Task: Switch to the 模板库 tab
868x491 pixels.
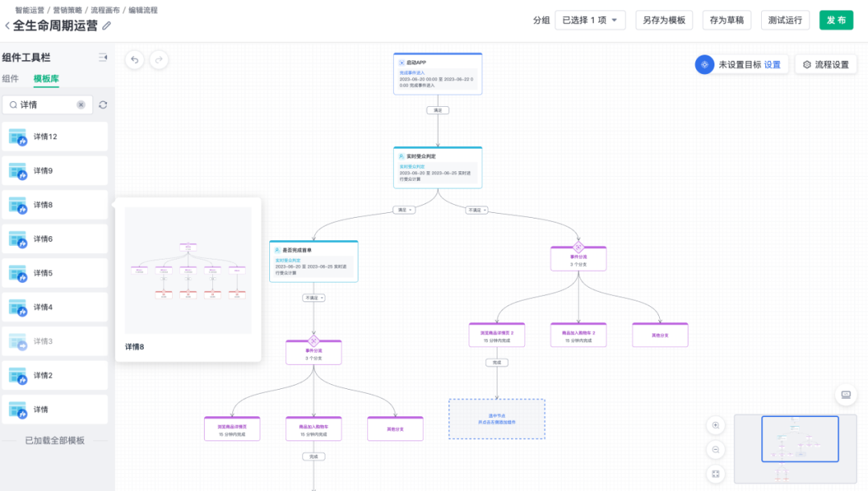Action: [46, 79]
